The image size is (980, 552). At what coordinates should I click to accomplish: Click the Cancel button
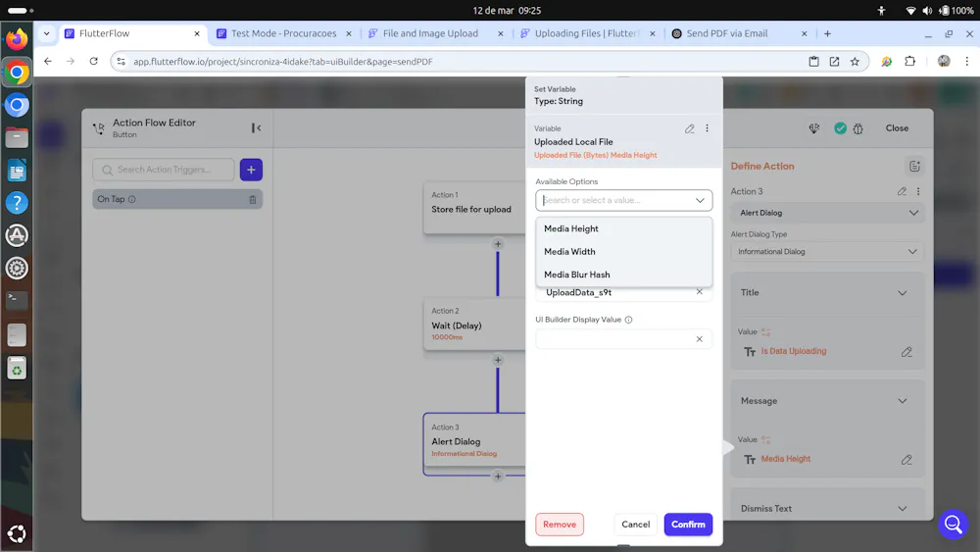pos(635,525)
